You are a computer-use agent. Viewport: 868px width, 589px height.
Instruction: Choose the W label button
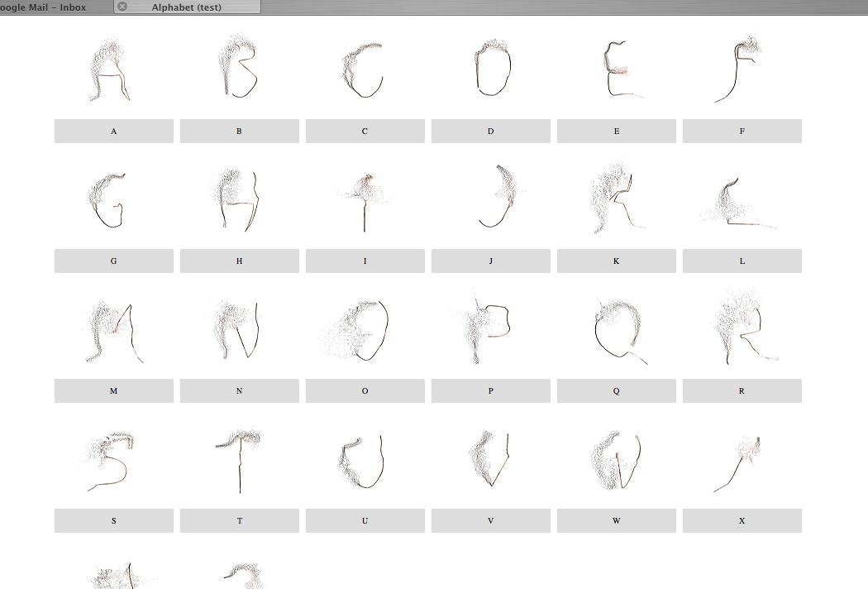(617, 521)
